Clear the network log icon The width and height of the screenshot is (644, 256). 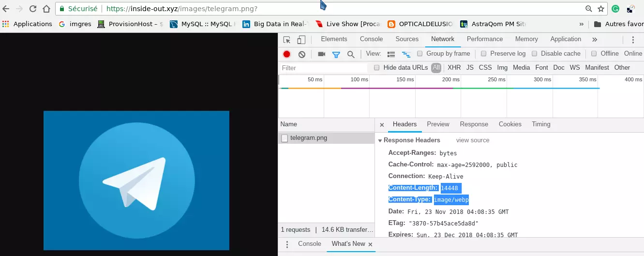pyautogui.click(x=302, y=54)
